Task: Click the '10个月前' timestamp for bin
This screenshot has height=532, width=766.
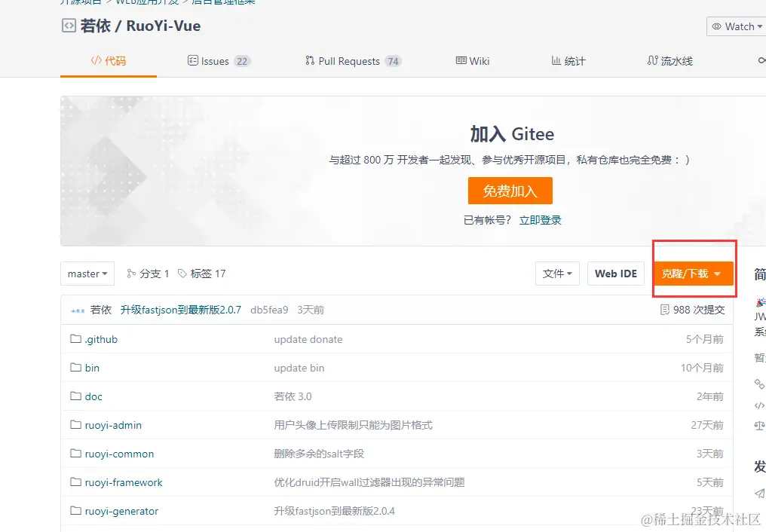Action: 702,368
